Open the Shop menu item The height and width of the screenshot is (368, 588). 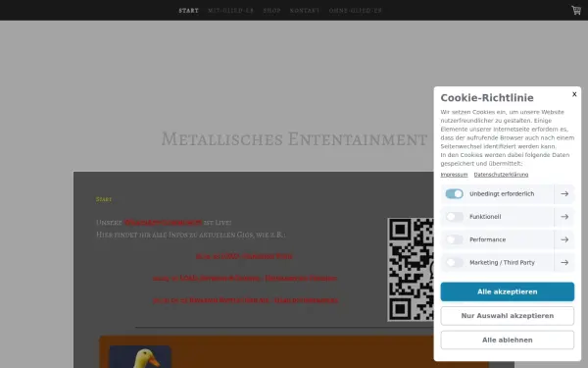(271, 11)
